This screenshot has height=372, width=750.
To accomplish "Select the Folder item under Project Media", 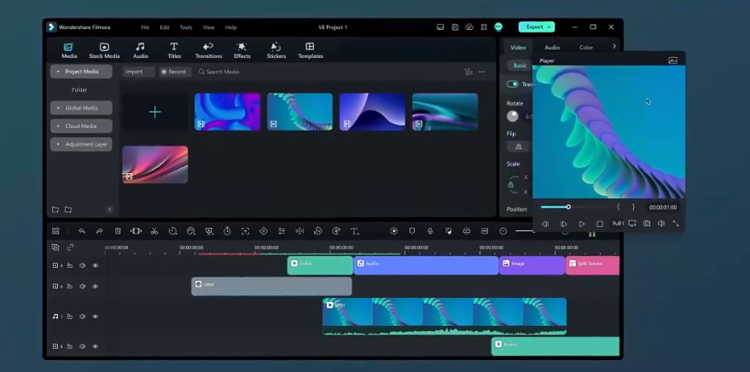I will click(x=79, y=90).
